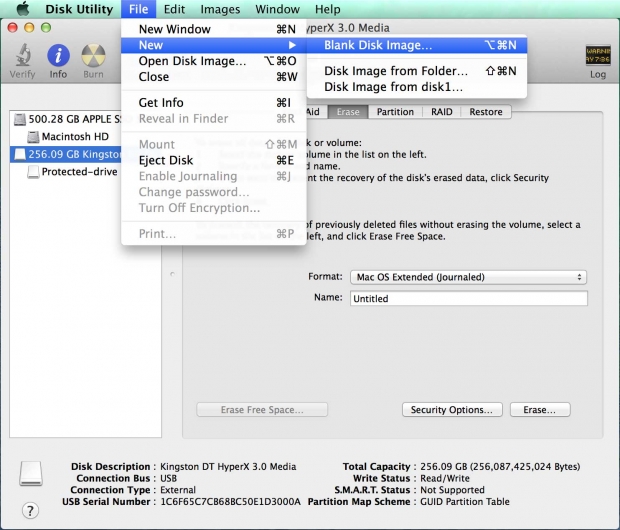Open the Format dropdown
Viewport: 620px width, 530px height.
468,277
